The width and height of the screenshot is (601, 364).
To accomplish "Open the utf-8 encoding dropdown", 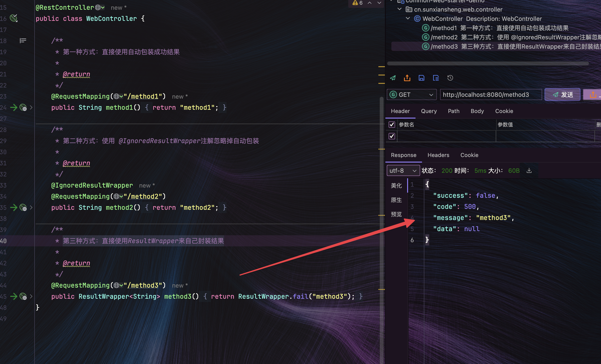I will coord(403,170).
